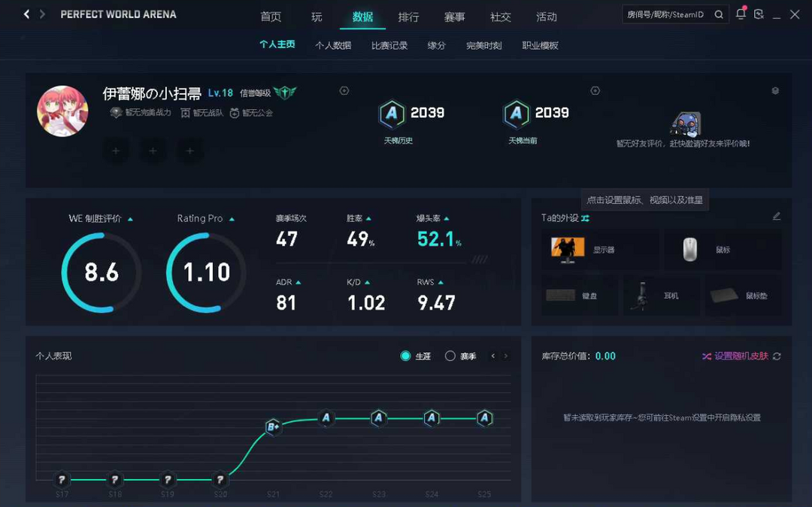Select the 生涯 radio button
The width and height of the screenshot is (812, 507).
point(405,356)
